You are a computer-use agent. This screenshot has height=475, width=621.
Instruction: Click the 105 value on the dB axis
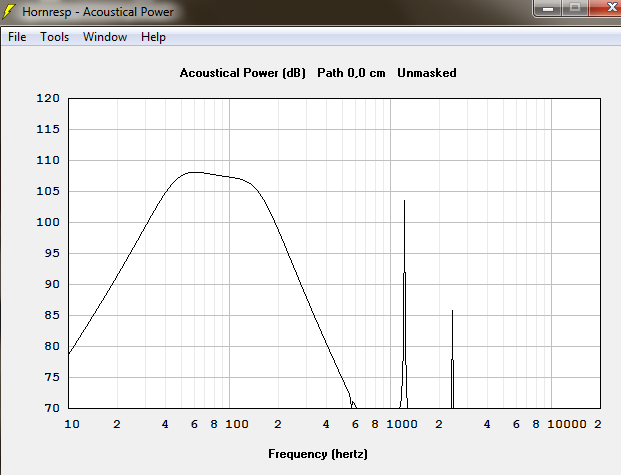pos(48,191)
